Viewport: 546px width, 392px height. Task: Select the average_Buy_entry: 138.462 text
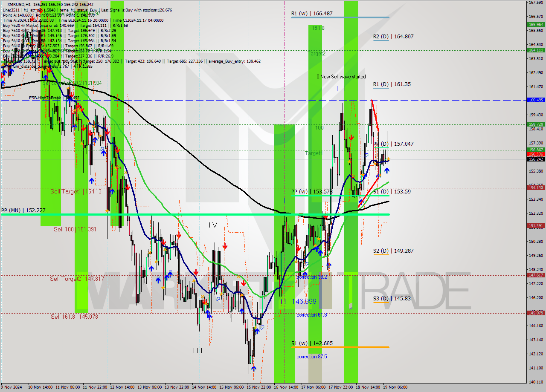(x=234, y=61)
